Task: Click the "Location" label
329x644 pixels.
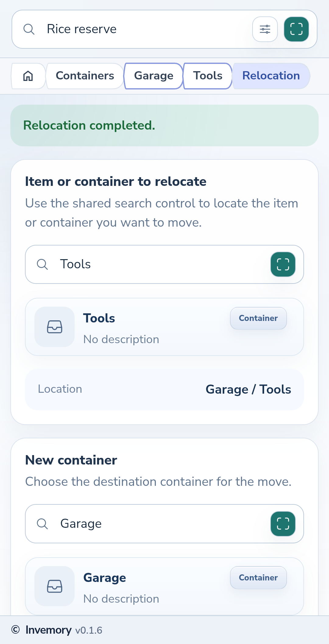Action: (60, 389)
